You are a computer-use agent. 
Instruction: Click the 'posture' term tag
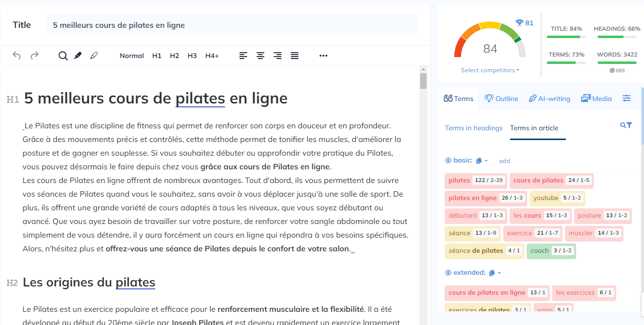(x=602, y=216)
